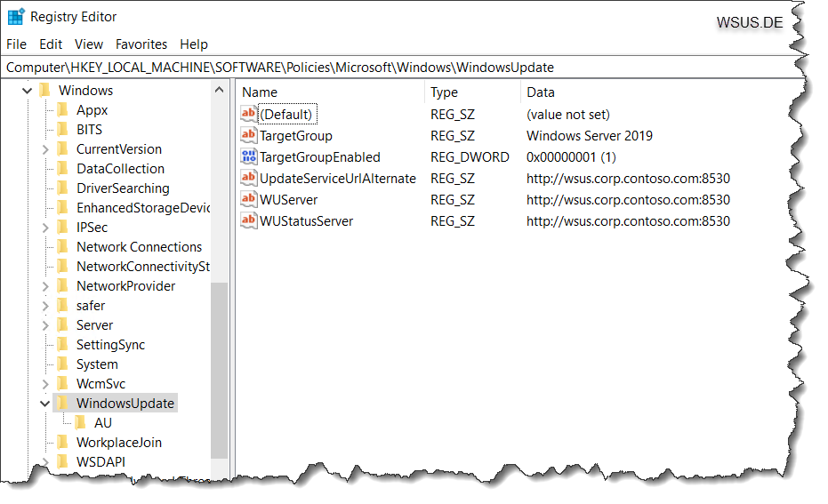Select the AU subkey folder icon

[80, 422]
